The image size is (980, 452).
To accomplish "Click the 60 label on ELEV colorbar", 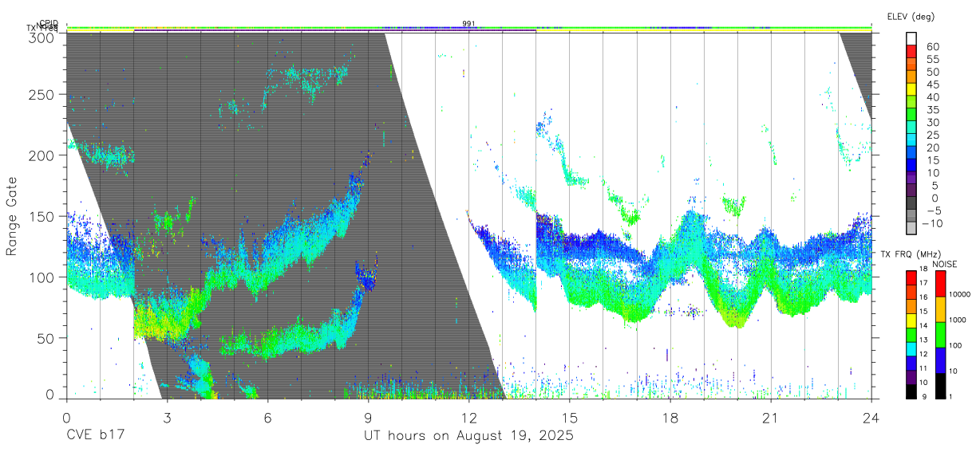I will coord(933,46).
